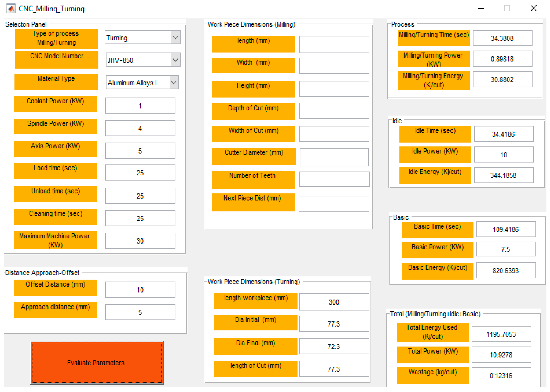
Task: Click the milling length (mm) empty field
Action: click(x=334, y=44)
